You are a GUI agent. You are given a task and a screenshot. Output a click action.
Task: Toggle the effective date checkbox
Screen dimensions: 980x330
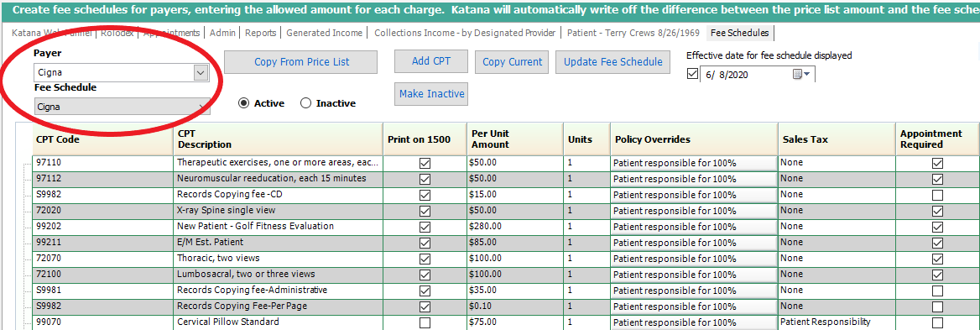click(692, 75)
